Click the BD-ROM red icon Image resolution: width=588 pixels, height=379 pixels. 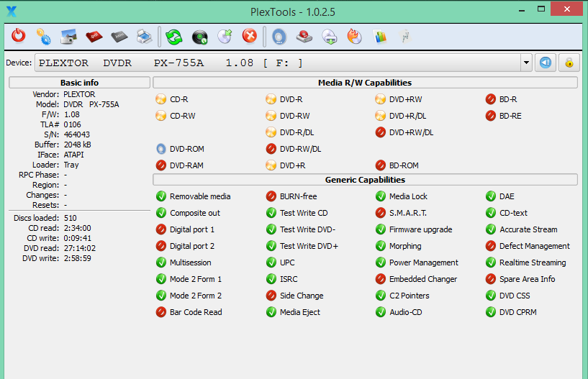coord(380,165)
